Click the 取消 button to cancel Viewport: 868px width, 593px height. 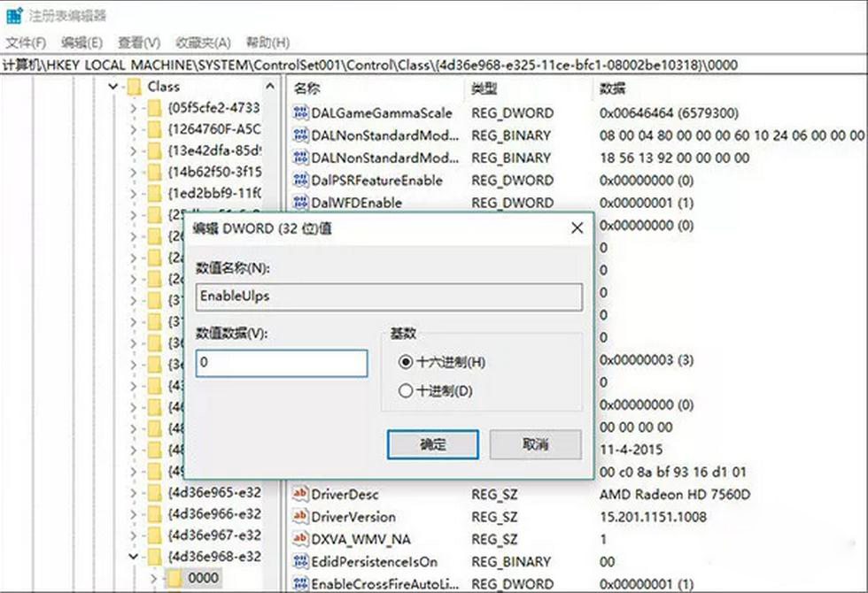[x=535, y=444]
